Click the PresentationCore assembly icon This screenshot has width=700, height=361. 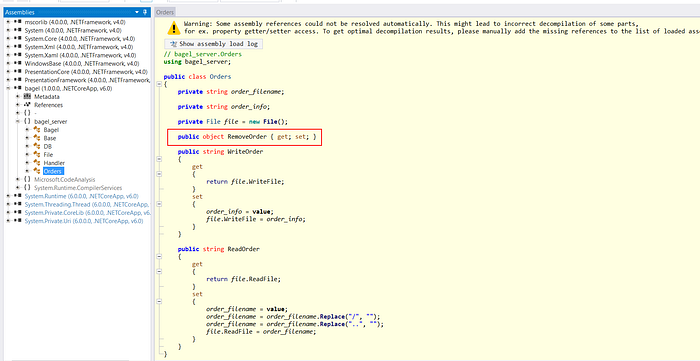point(18,71)
